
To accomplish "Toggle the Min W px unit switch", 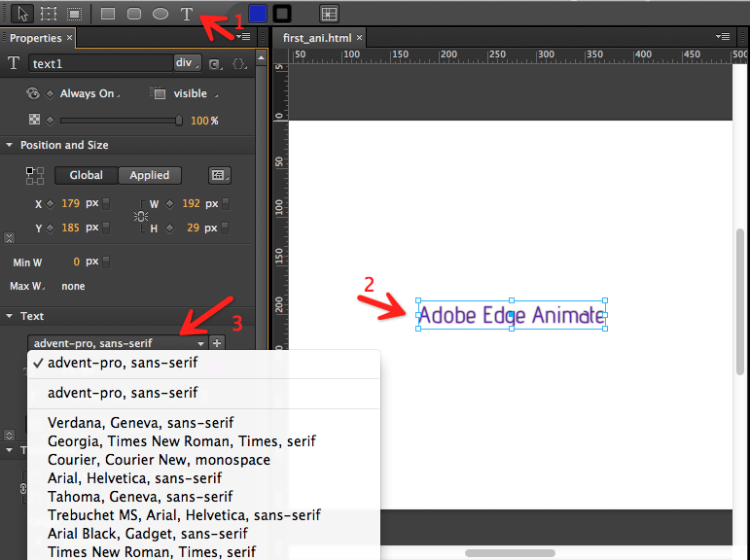I will pos(106,262).
